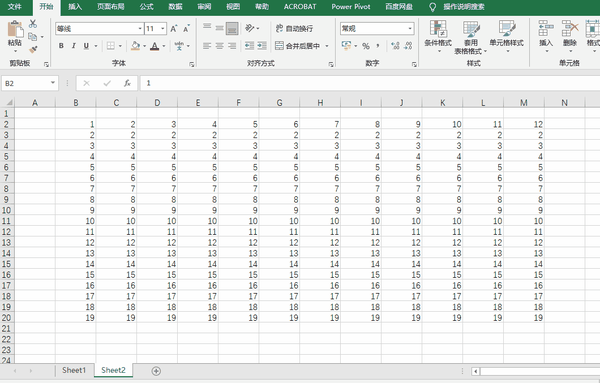
Task: Click the add new sheet plus icon
Action: (156, 371)
